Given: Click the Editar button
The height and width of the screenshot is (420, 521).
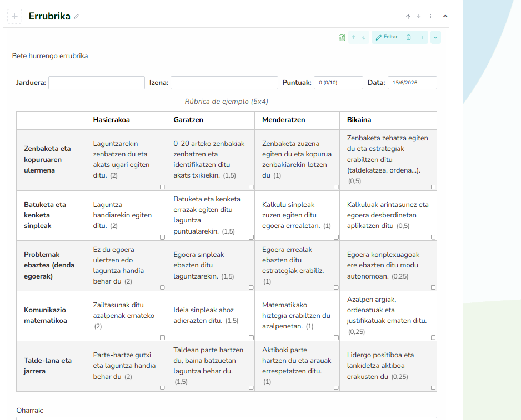Looking at the screenshot, I should 387,37.
